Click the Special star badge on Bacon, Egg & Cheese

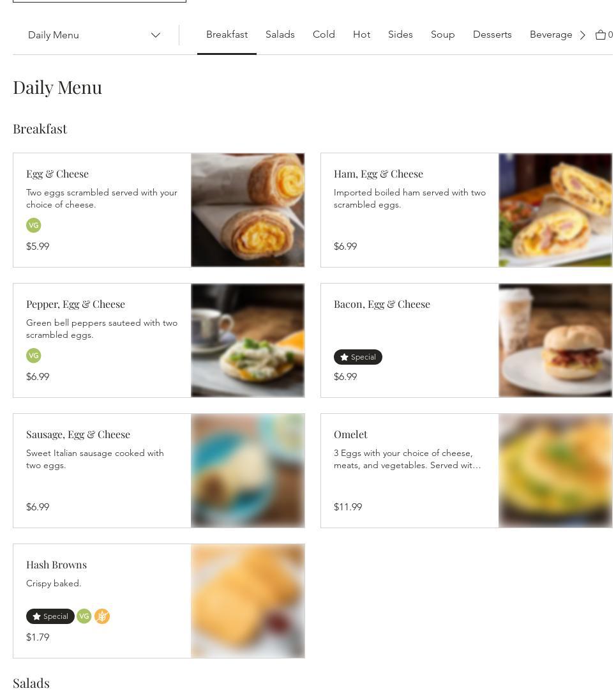click(x=357, y=357)
